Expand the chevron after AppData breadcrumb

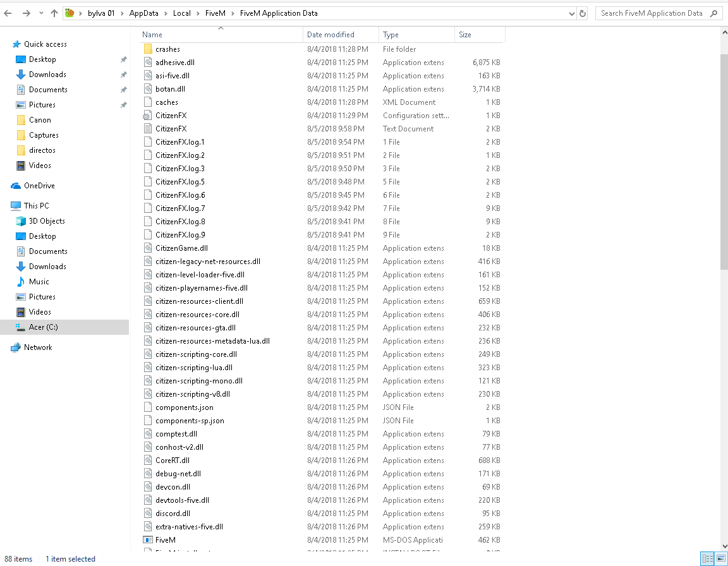[166, 13]
